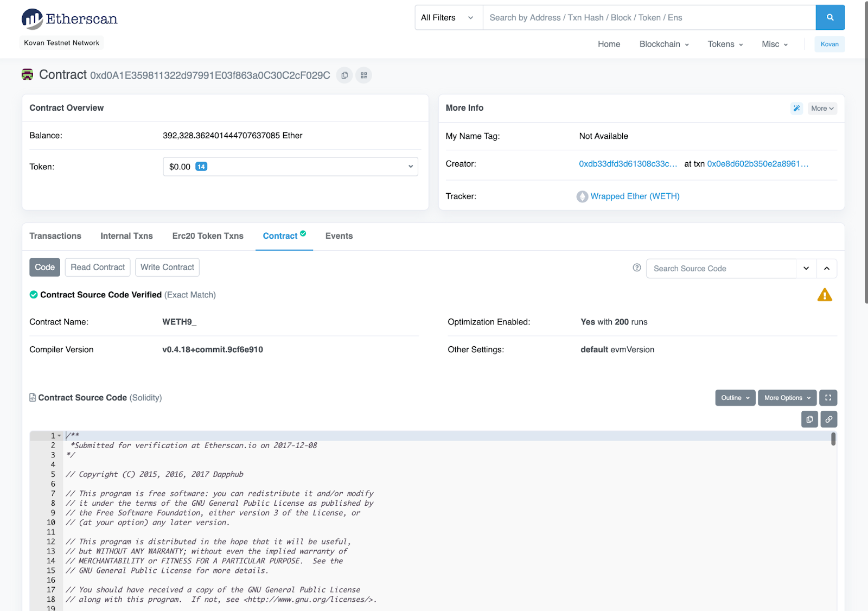Collapse the Contract section with the up chevron
Image resolution: width=868 pixels, height=611 pixels.
coord(826,268)
